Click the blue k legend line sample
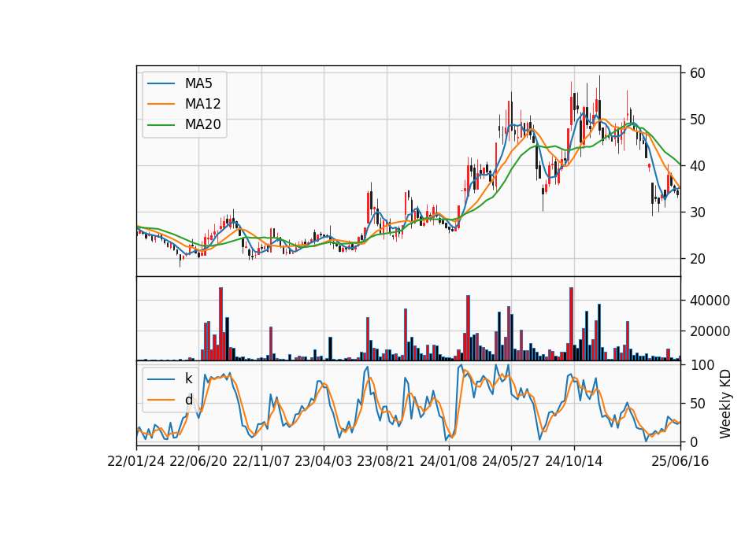Image resolution: width=756 pixels, height=543 pixels. point(161,379)
